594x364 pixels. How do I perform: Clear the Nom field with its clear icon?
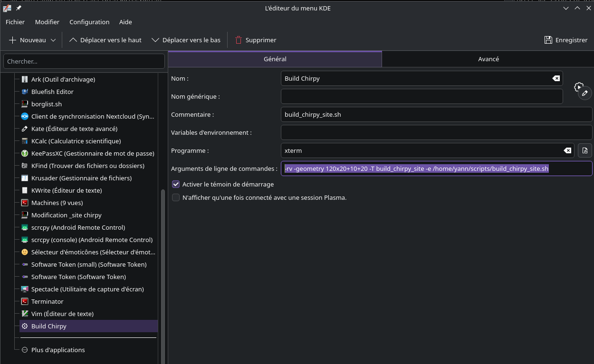coord(556,78)
